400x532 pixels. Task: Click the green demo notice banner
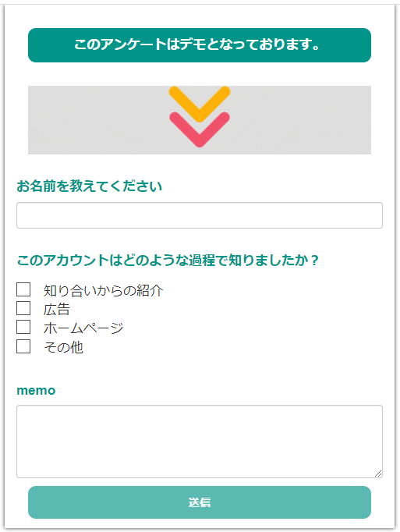pyautogui.click(x=200, y=45)
